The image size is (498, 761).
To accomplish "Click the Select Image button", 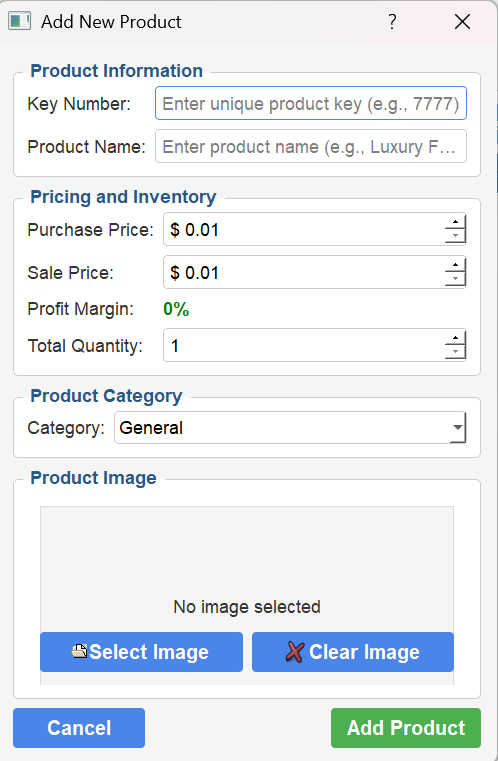I will pos(141,652).
